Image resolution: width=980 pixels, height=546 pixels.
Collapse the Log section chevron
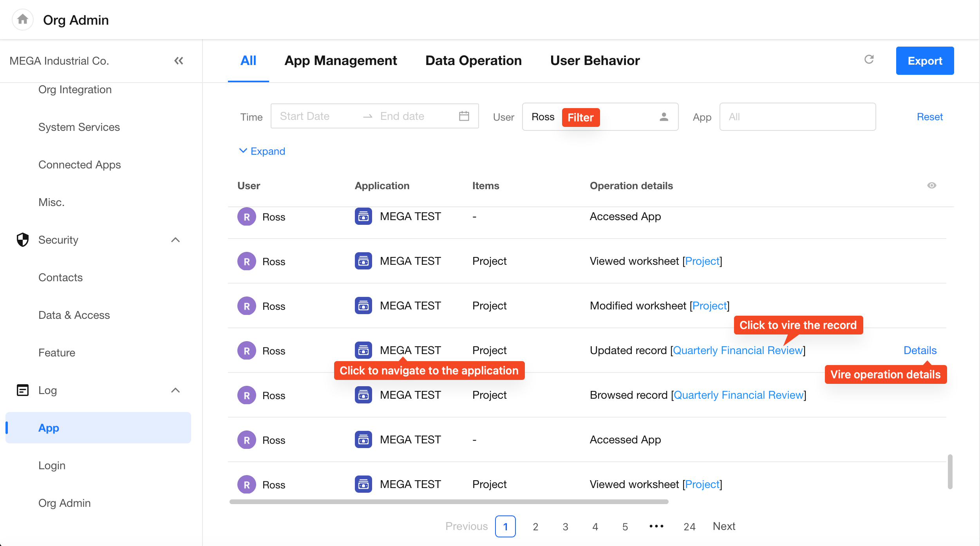pyautogui.click(x=175, y=390)
